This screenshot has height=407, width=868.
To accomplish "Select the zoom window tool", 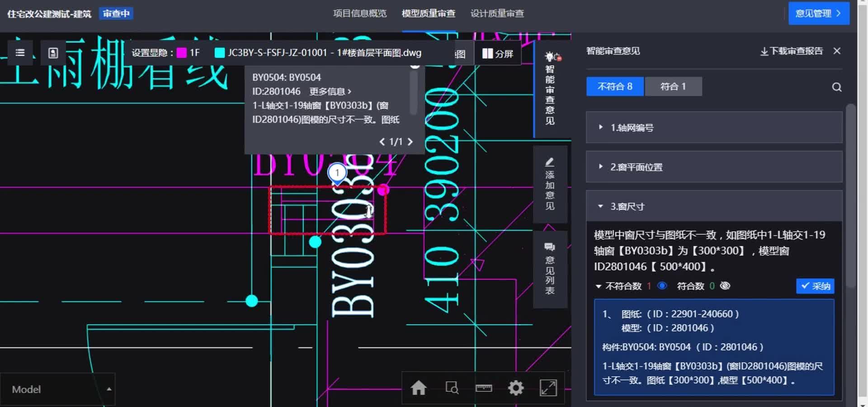I will (x=452, y=388).
